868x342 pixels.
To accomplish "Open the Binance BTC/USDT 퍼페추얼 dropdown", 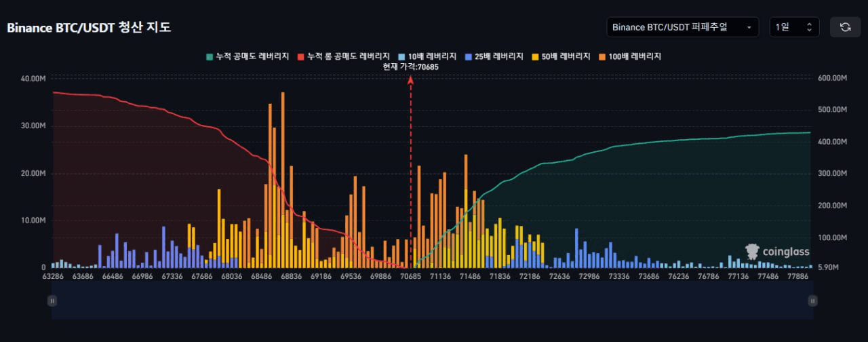I will click(682, 27).
